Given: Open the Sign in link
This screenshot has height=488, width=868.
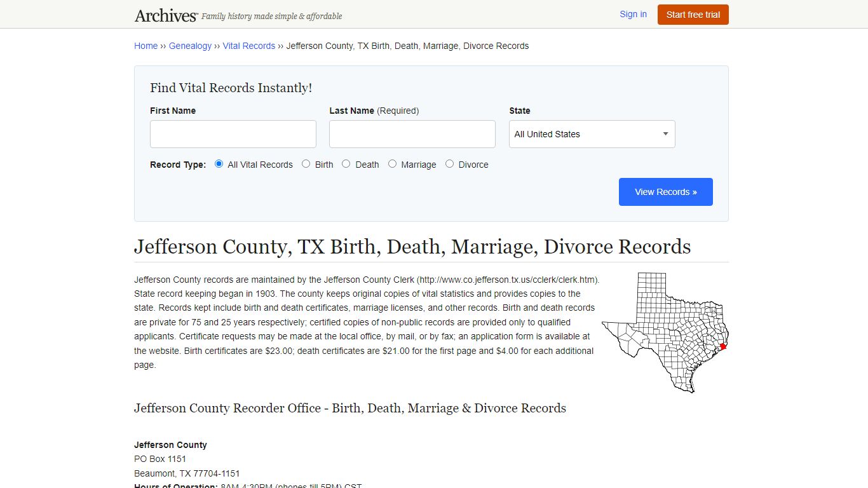Looking at the screenshot, I should click(x=633, y=14).
